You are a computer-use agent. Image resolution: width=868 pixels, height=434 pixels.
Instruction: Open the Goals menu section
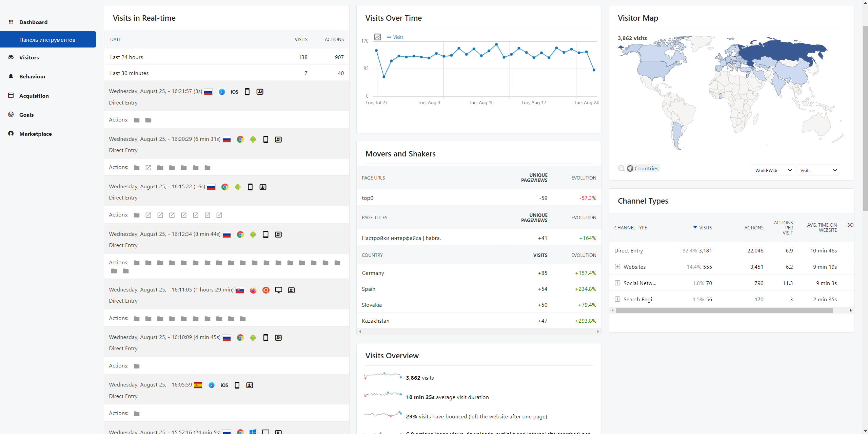[26, 115]
